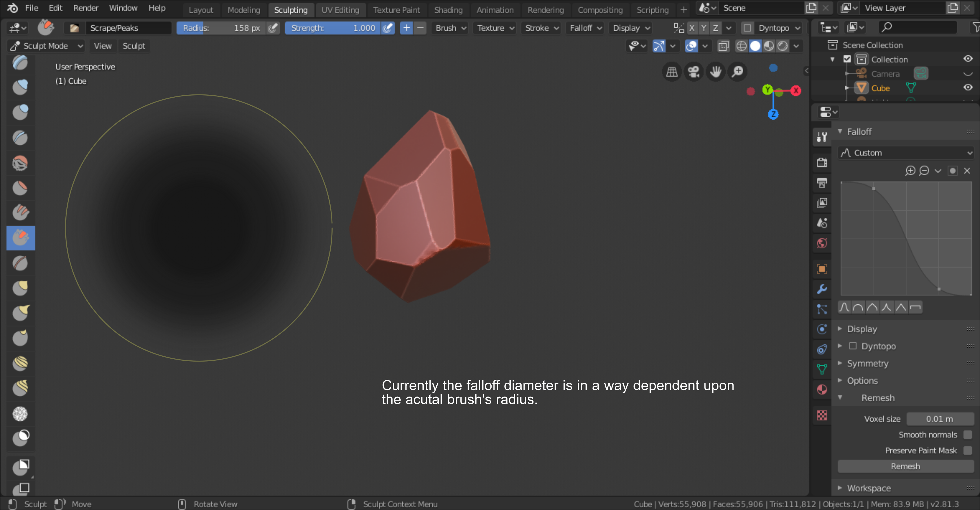Image resolution: width=980 pixels, height=510 pixels.
Task: Open Custom falloff type dropdown
Action: (x=905, y=153)
